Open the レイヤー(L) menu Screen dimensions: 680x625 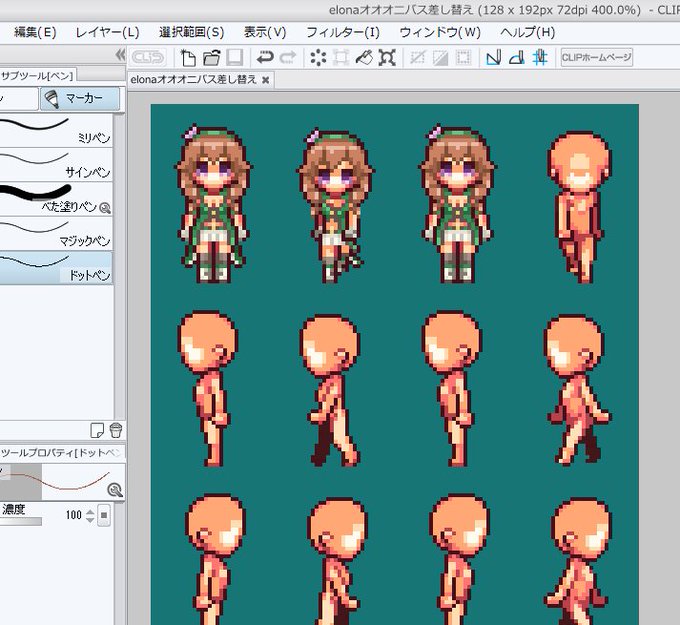click(x=107, y=33)
